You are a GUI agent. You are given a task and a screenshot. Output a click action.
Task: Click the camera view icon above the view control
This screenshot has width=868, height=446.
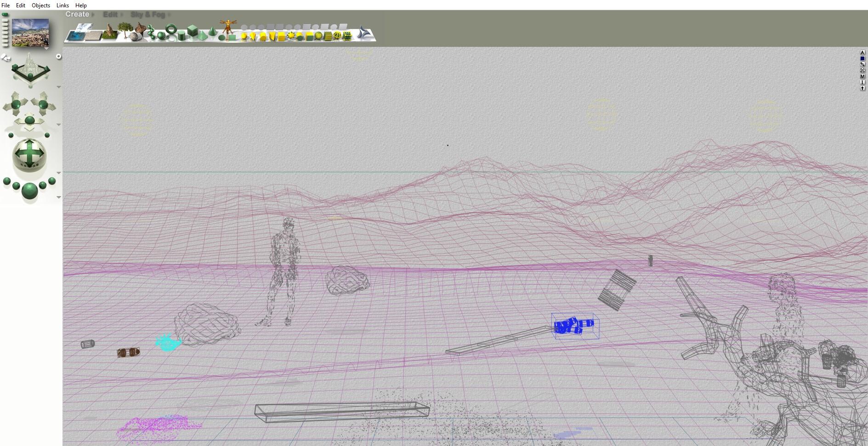[x=6, y=58]
